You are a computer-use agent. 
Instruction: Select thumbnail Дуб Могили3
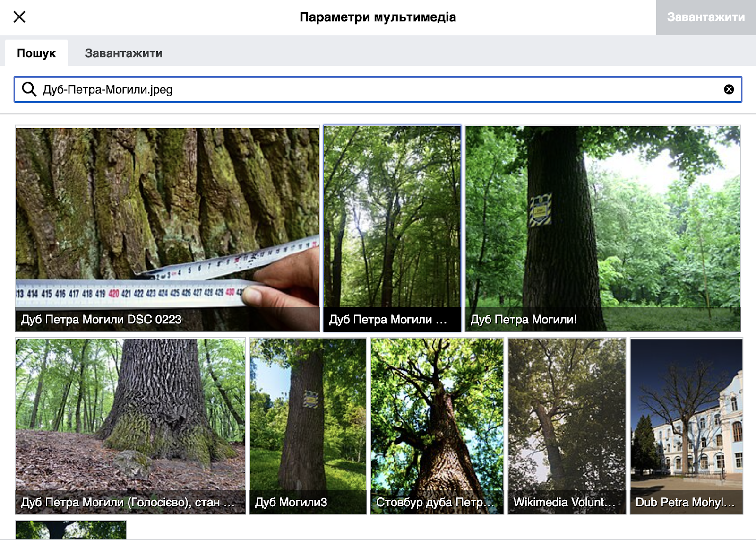tap(308, 426)
